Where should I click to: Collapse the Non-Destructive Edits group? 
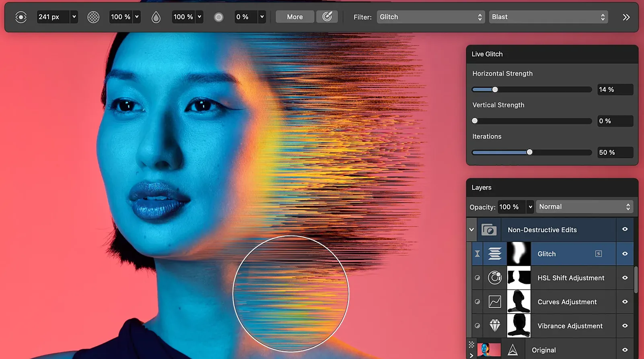point(471,230)
